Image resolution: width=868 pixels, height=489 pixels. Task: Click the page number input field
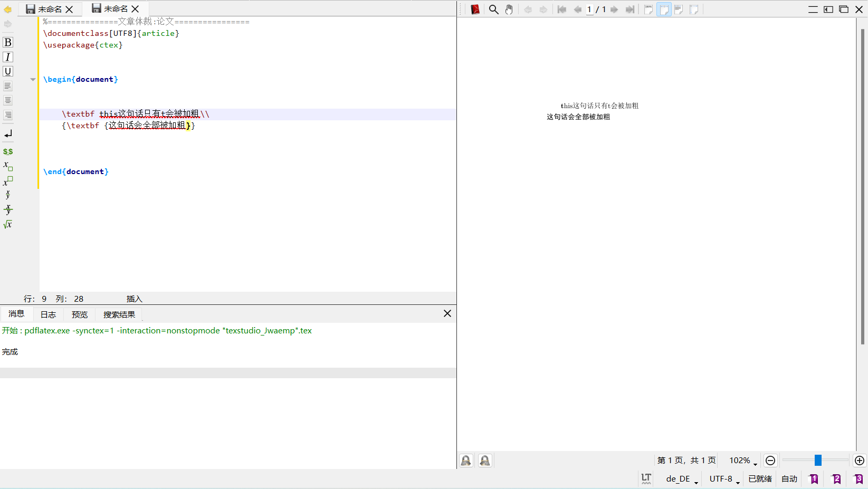(x=589, y=9)
